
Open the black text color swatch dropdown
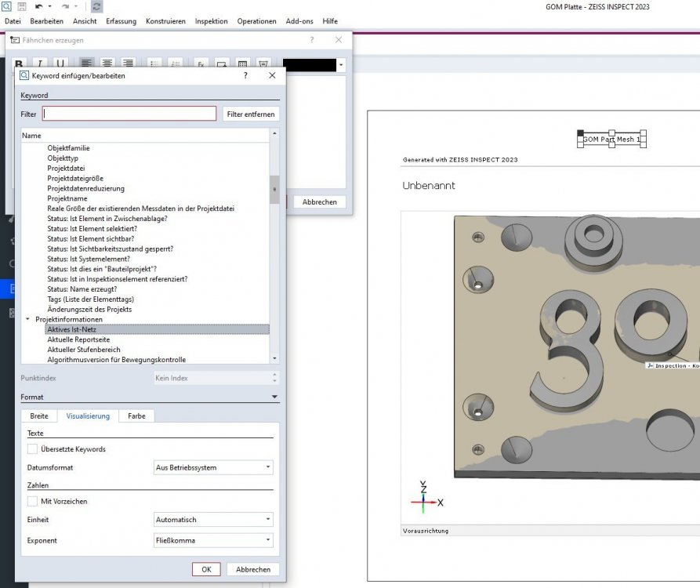click(341, 64)
